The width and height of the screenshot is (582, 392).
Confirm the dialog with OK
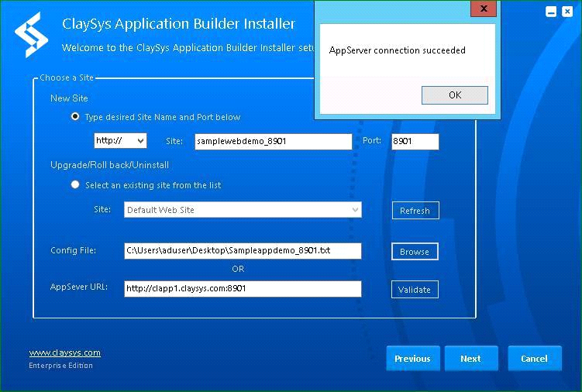(x=455, y=95)
